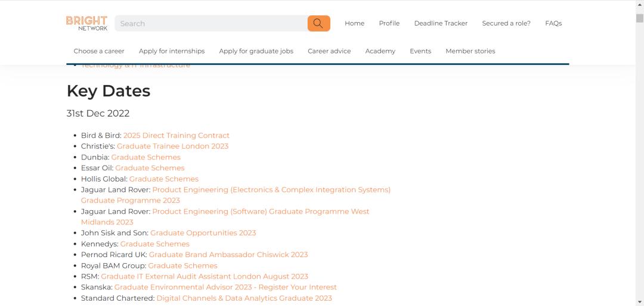Click the Search input field

[x=210, y=23]
